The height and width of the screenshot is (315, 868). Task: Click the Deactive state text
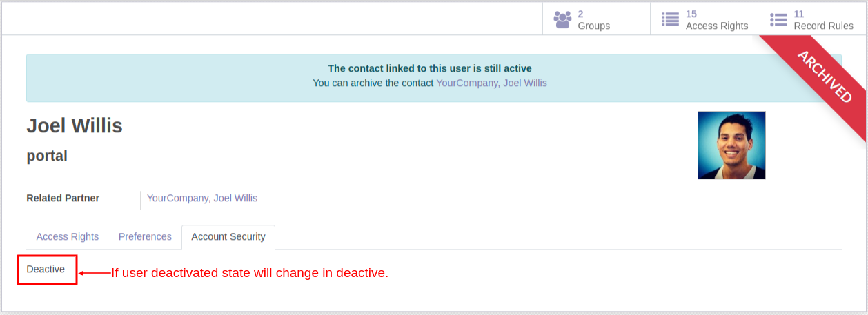46,269
